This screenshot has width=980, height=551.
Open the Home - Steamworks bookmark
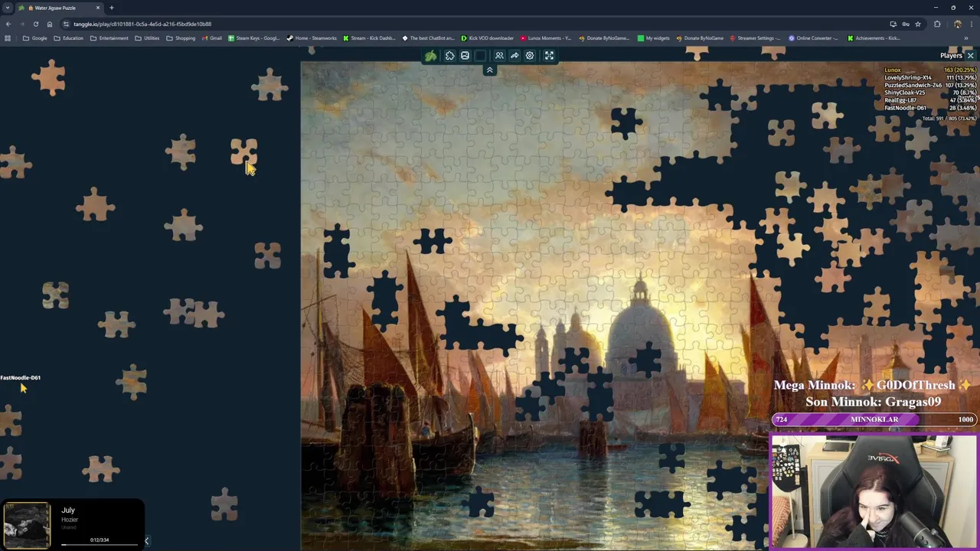[312, 37]
